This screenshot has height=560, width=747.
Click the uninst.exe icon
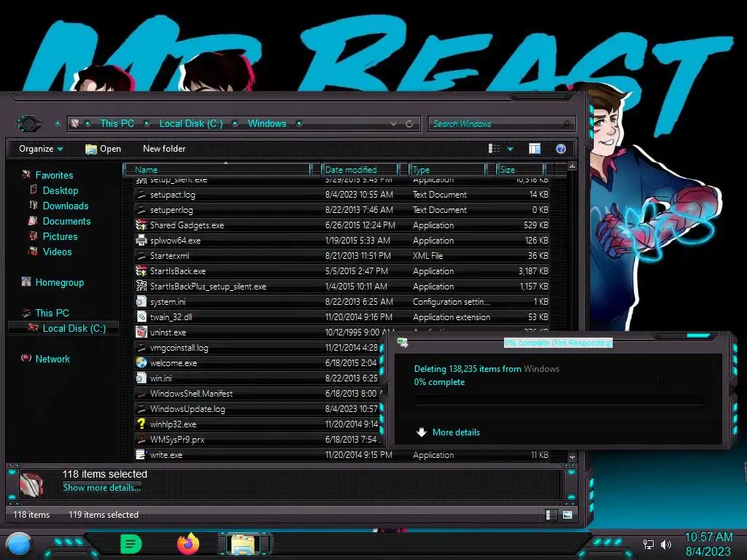(x=141, y=332)
